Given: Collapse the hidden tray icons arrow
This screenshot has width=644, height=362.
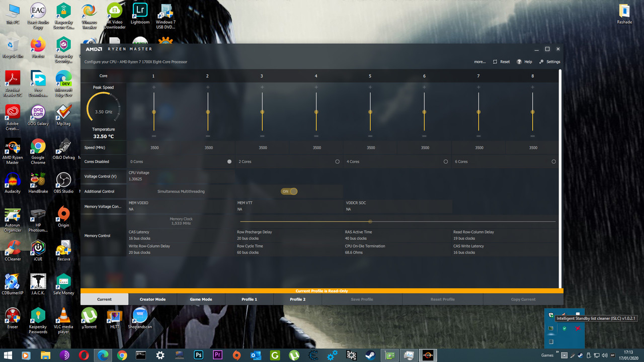Looking at the screenshot, I should tap(565, 355).
